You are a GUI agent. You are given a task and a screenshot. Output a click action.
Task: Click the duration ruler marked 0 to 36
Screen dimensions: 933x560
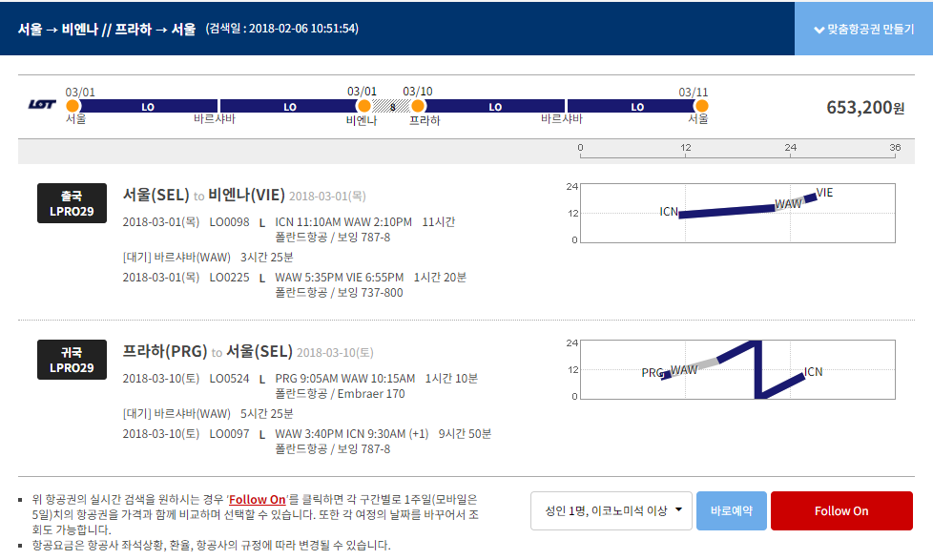(x=735, y=149)
